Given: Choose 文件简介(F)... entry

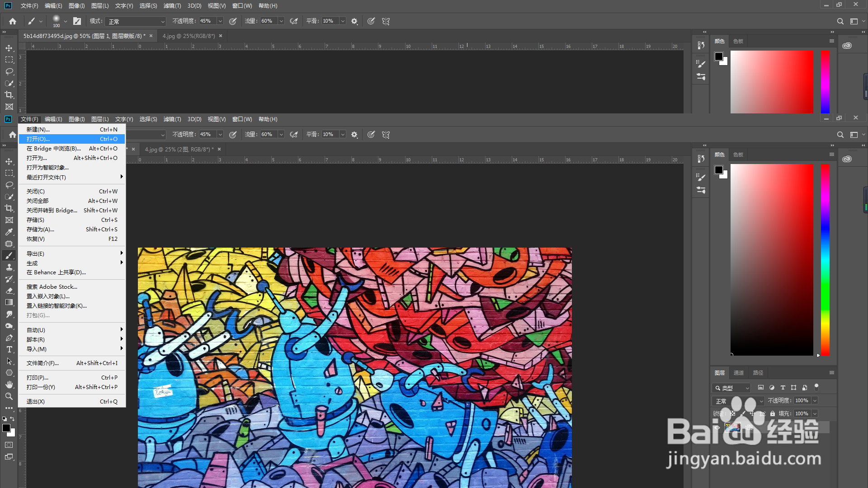Looking at the screenshot, I should pos(72,363).
